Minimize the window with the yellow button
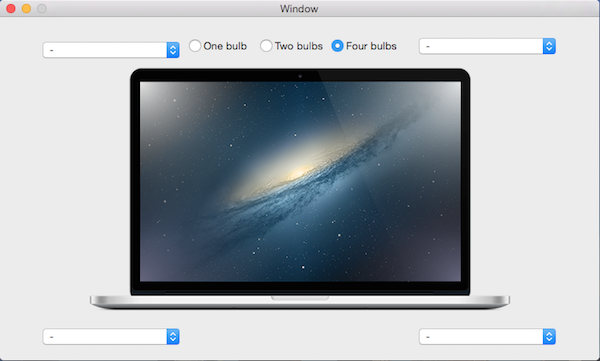The width and height of the screenshot is (600, 361). [26, 8]
